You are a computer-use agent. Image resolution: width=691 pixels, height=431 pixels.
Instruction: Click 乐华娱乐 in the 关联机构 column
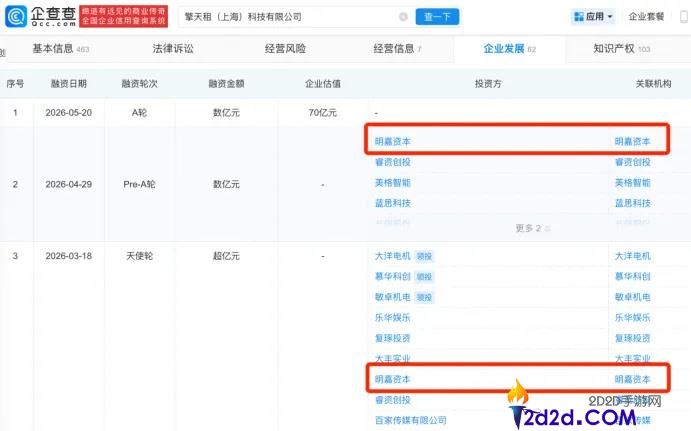(632, 317)
